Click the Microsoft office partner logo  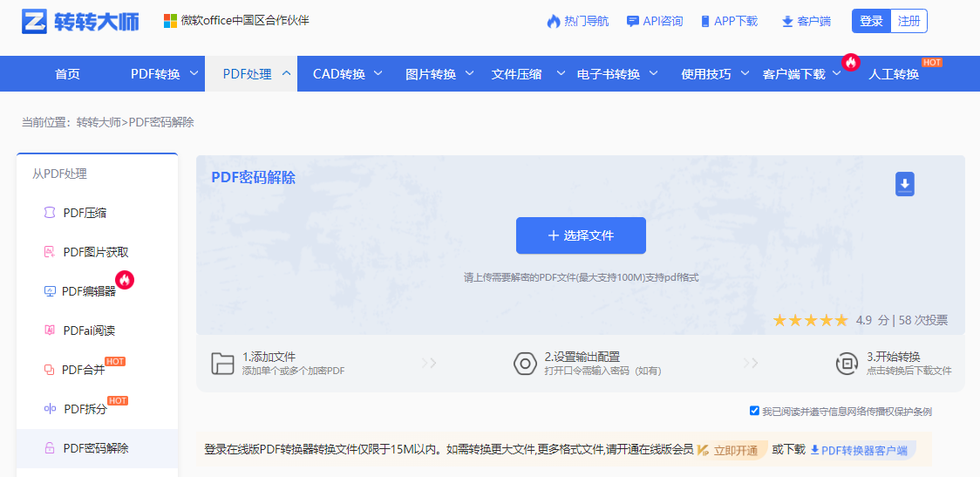tap(170, 21)
